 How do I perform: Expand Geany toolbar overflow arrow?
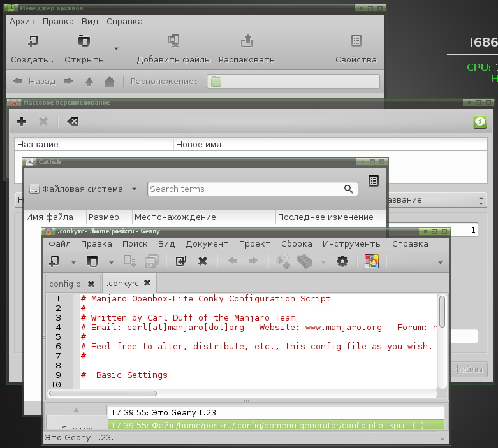(x=440, y=263)
